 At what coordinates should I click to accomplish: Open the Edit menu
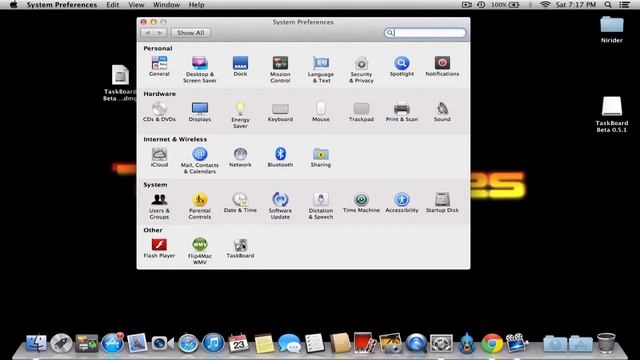113,5
